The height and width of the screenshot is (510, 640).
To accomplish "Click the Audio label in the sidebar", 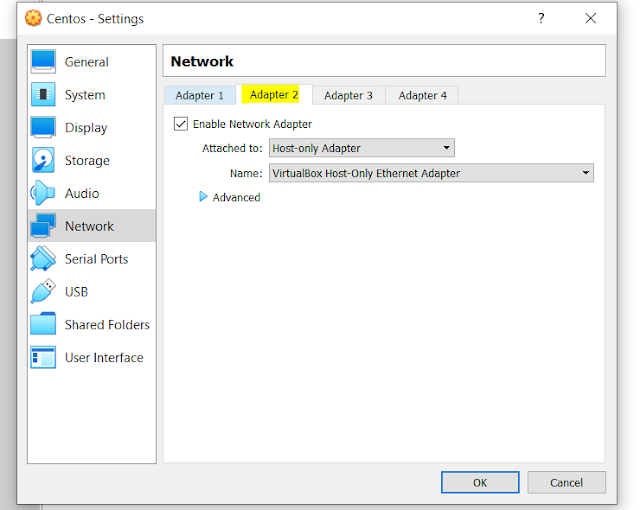I will [82, 193].
